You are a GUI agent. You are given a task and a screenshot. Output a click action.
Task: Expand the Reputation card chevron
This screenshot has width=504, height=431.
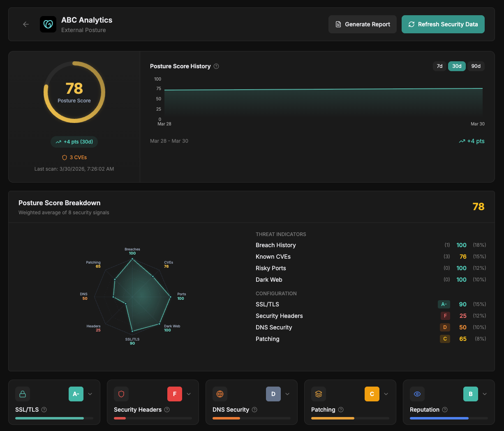coord(485,394)
